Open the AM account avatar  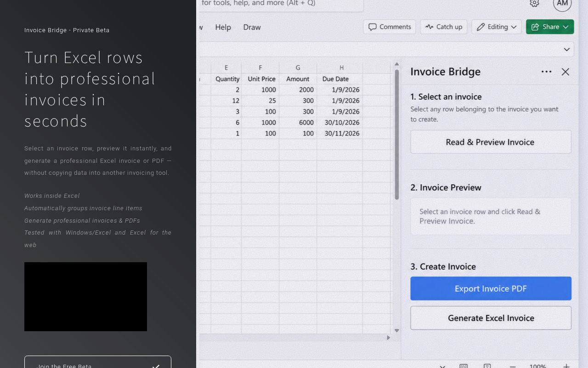562,3
